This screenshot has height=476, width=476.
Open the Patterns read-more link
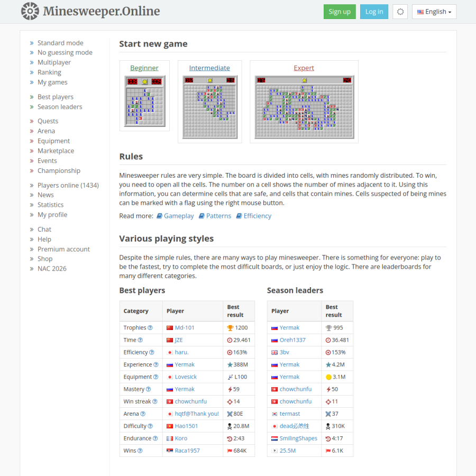click(x=218, y=216)
